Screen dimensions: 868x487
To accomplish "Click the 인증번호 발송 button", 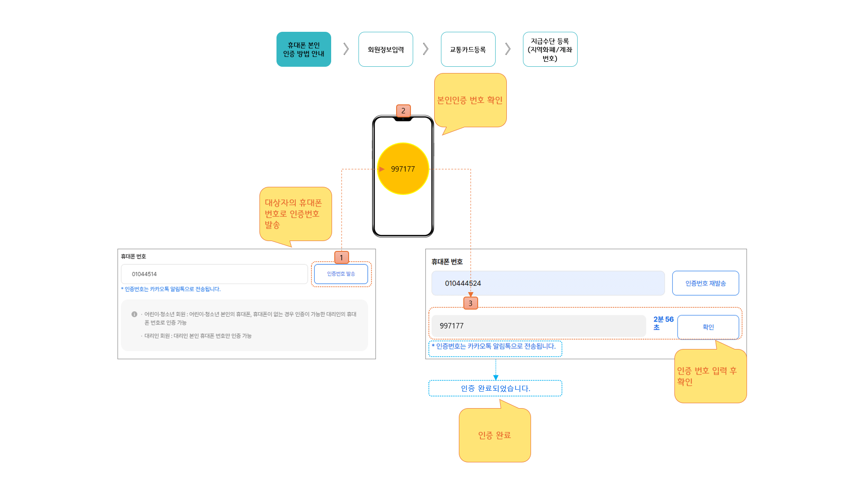I will click(x=341, y=274).
